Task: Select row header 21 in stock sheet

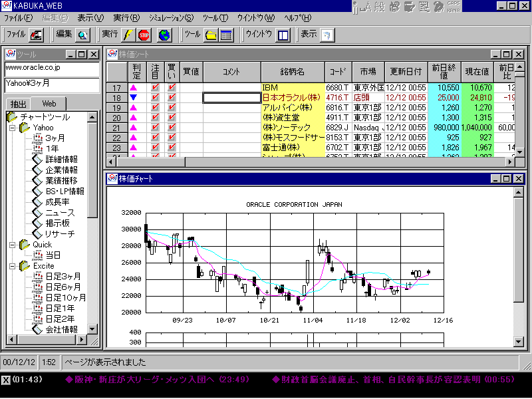Action: pos(117,128)
